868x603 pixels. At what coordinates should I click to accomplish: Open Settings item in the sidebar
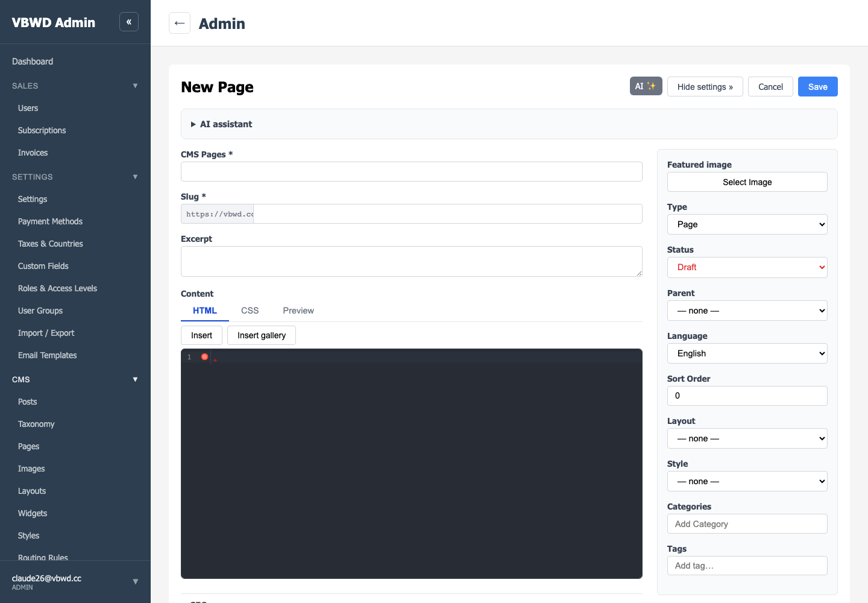(x=33, y=199)
